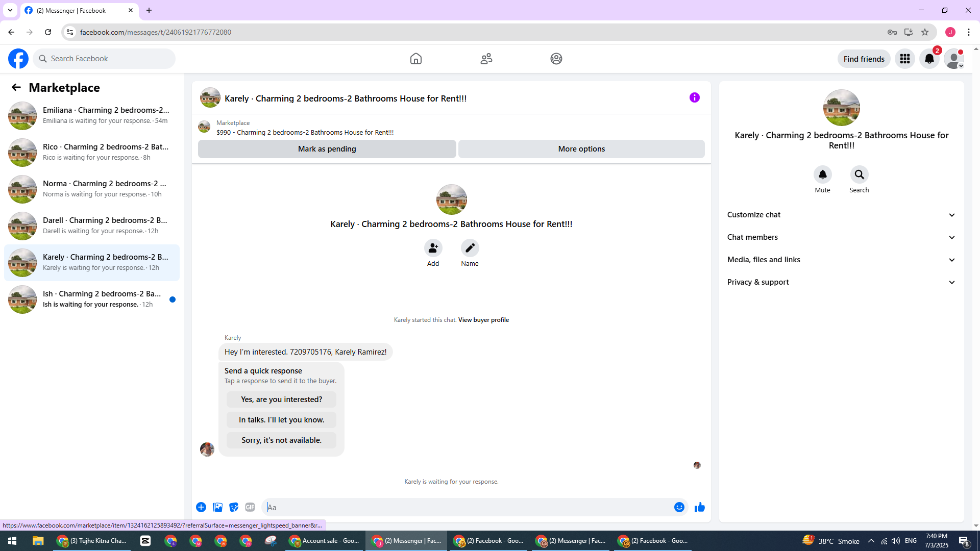
Task: Expand Privacy & support section
Action: pos(841,282)
